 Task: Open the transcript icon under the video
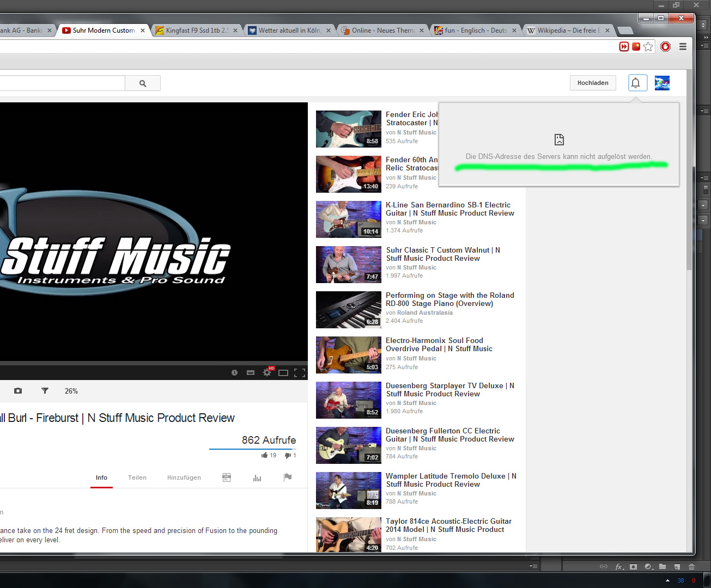[227, 477]
